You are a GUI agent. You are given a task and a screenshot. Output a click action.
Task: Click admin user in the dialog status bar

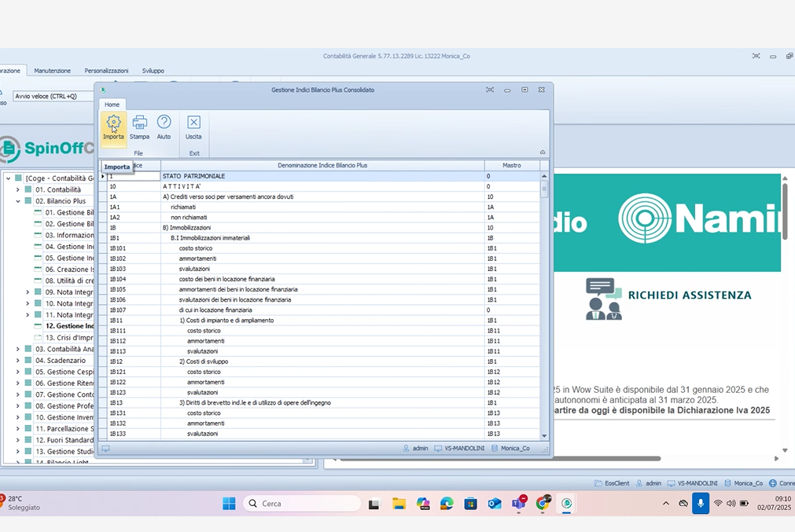pos(415,449)
